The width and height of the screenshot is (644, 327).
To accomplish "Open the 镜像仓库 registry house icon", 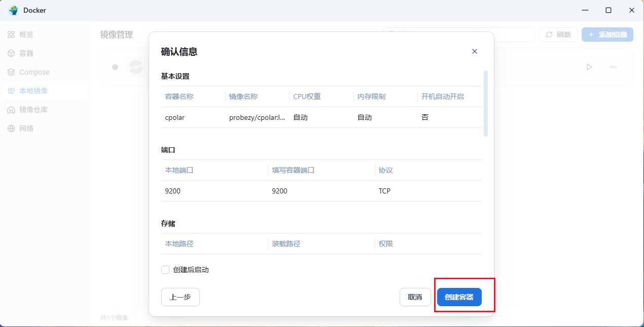I will pos(11,110).
